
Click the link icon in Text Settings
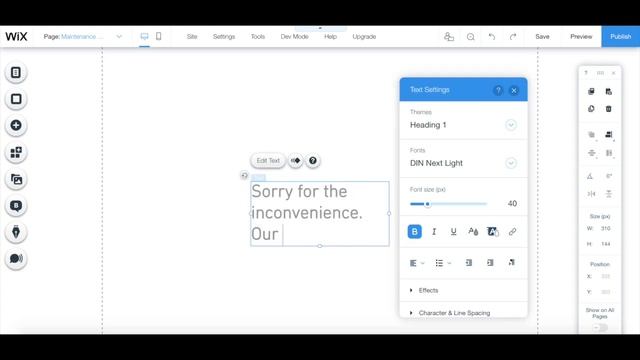click(x=512, y=232)
